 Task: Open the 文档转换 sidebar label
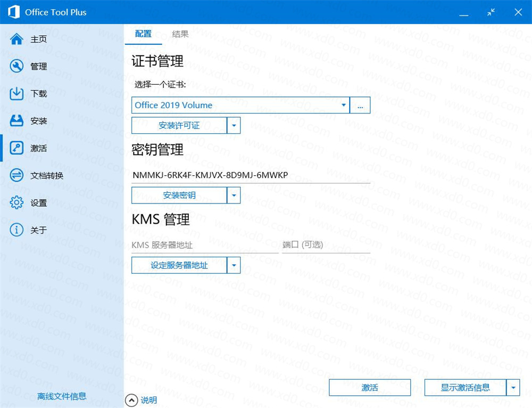tap(47, 176)
